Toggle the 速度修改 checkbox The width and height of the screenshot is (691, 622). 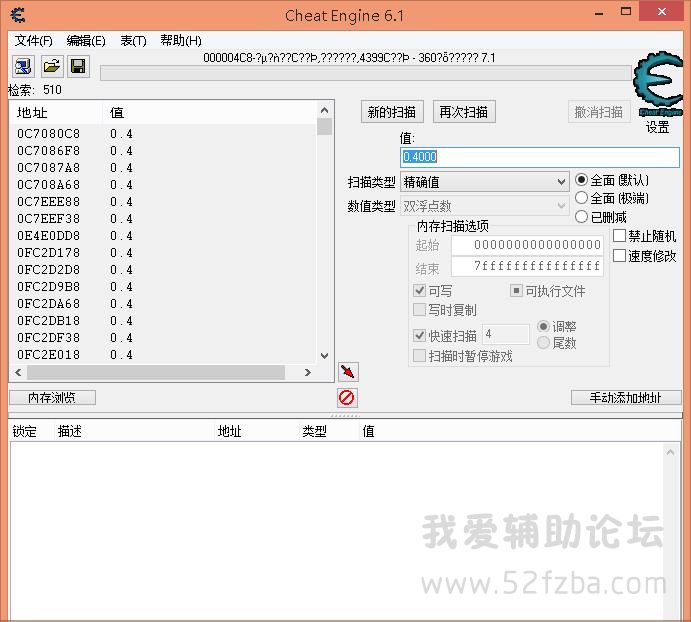(620, 256)
